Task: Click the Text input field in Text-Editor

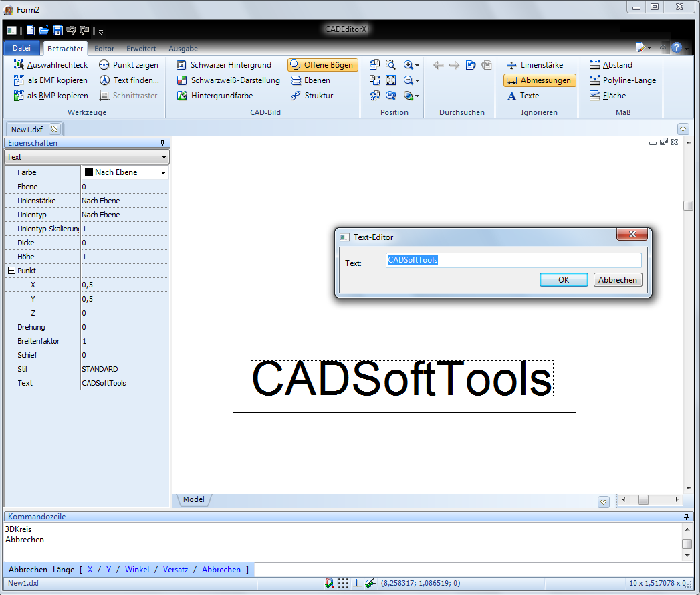Action: pos(513,260)
